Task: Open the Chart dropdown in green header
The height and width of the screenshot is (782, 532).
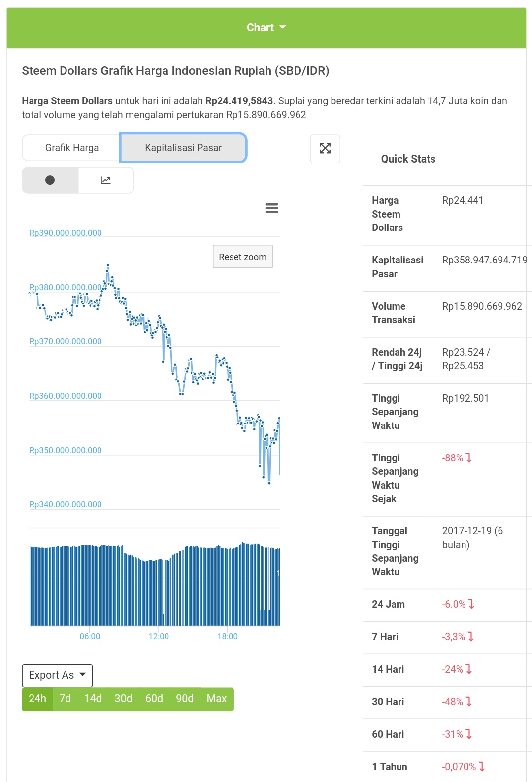Action: 266,28
